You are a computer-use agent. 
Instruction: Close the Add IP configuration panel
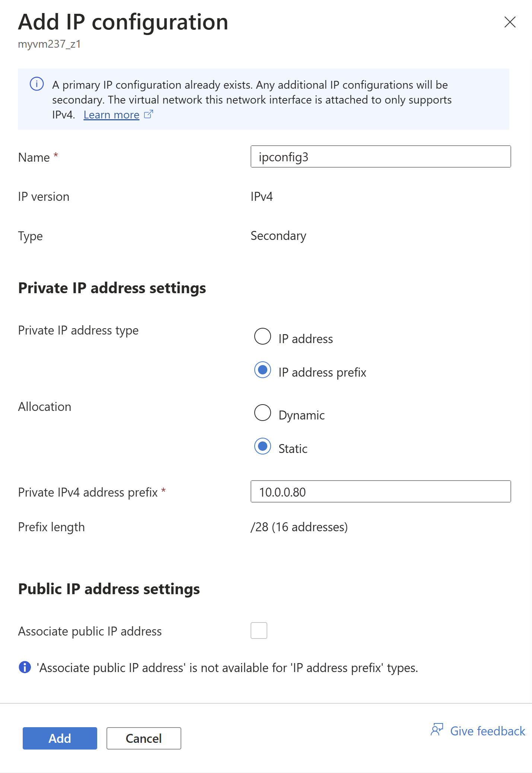[x=510, y=22]
